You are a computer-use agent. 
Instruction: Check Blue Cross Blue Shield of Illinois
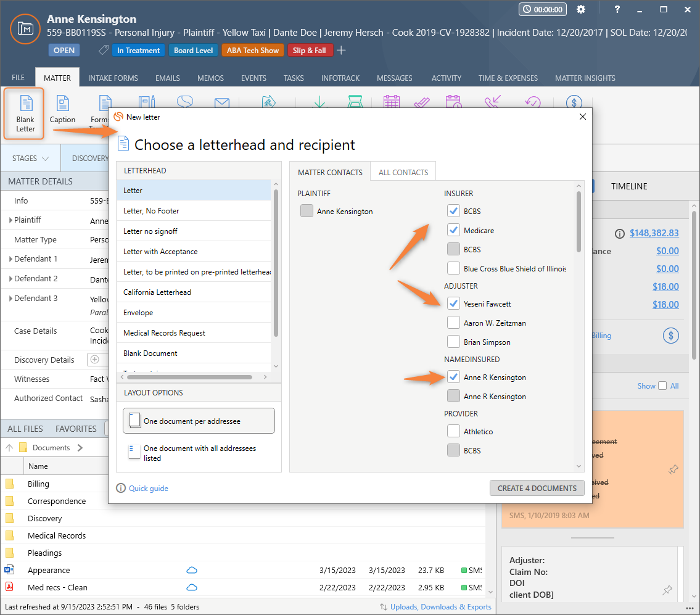tap(453, 268)
